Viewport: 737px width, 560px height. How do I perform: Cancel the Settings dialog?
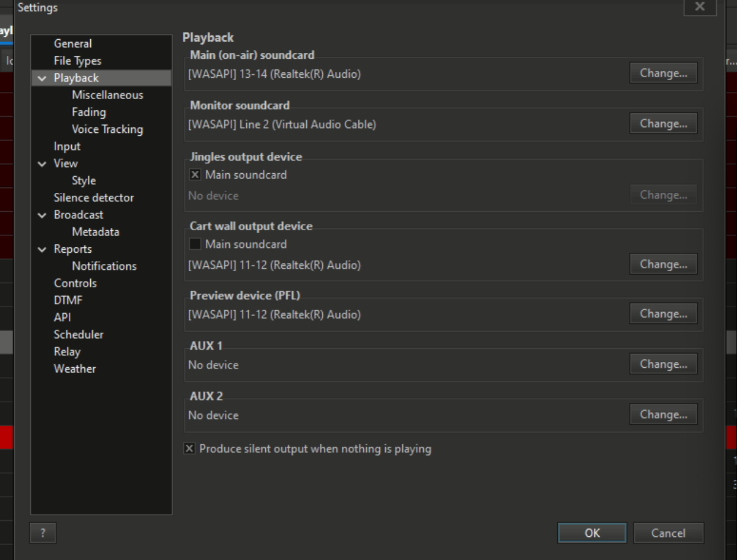click(669, 533)
